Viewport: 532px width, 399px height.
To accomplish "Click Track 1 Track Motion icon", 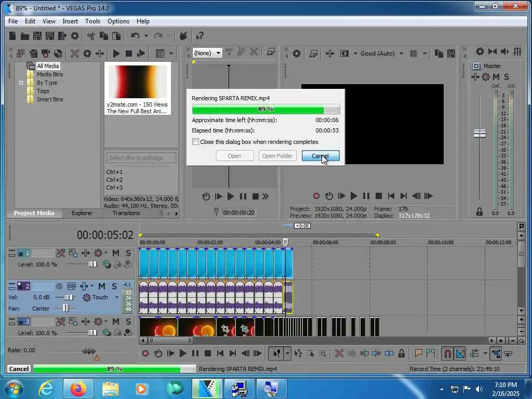I will 73,253.
